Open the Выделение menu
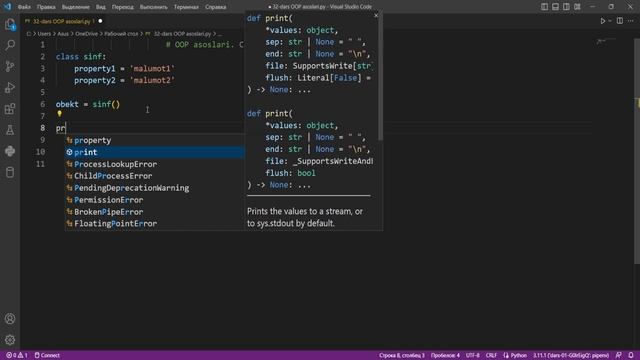This screenshot has width=640, height=360. [x=76, y=7]
